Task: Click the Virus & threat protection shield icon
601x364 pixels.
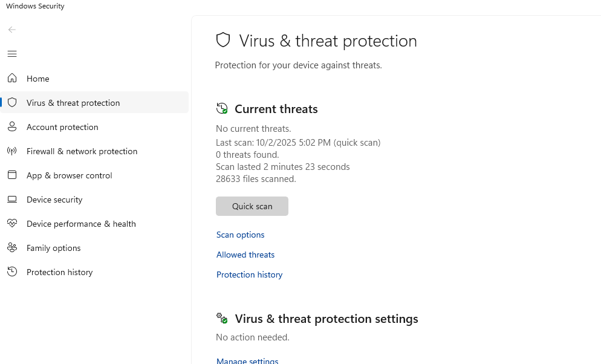Action: (x=12, y=103)
